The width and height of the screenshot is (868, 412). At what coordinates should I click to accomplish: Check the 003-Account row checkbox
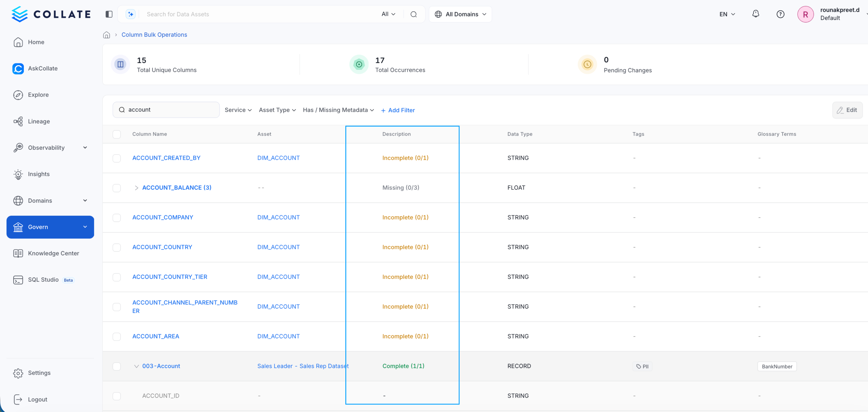pyautogui.click(x=116, y=366)
